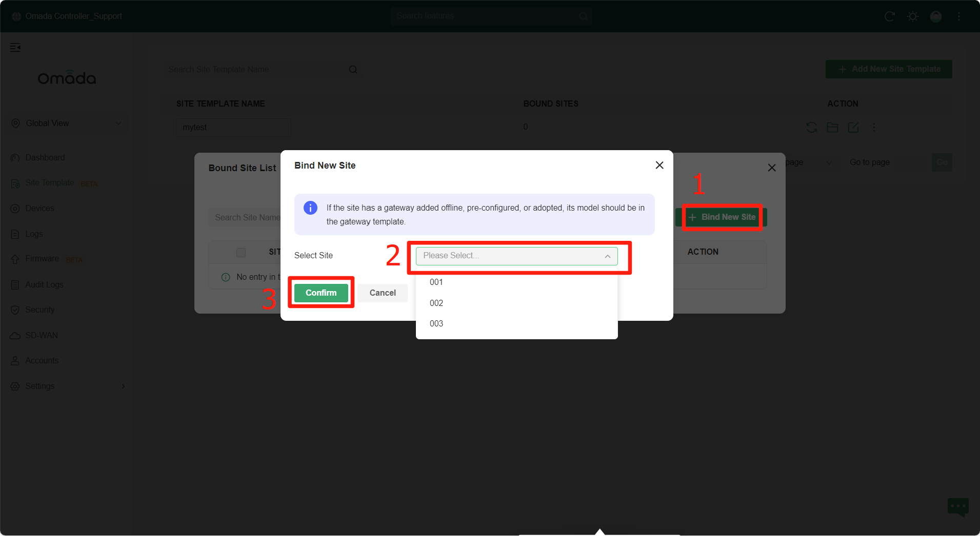This screenshot has width=980, height=536.
Task: Click the Settings gear icon
Action: pyautogui.click(x=15, y=386)
